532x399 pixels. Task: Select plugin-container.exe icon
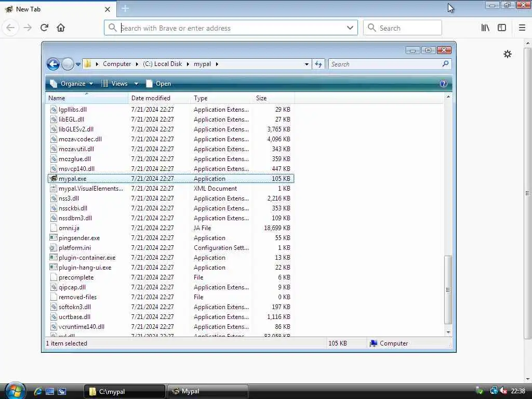click(x=54, y=258)
